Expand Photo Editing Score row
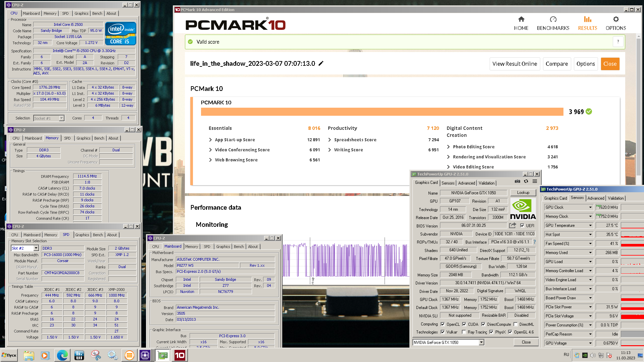This screenshot has width=644, height=362. [x=448, y=147]
